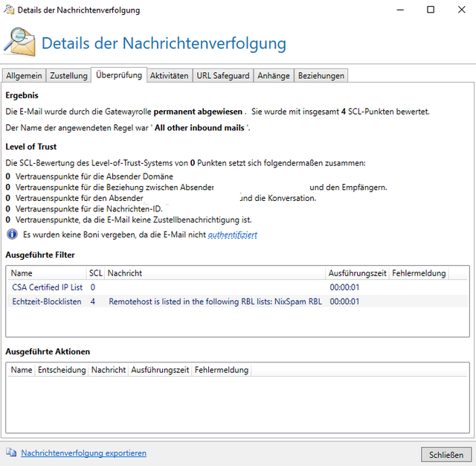Click Nachrichtenverfolgung exportieren link
This screenshot has height=466, width=476.
point(83,453)
